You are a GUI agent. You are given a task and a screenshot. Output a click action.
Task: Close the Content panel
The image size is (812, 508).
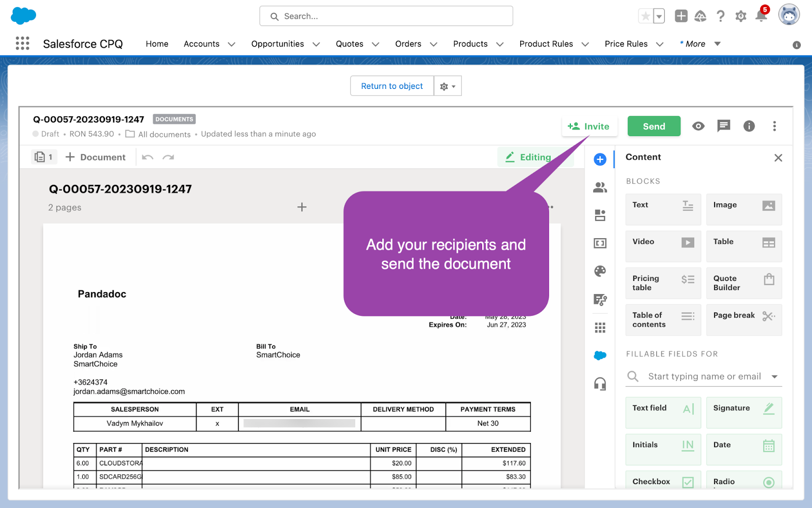coord(778,157)
